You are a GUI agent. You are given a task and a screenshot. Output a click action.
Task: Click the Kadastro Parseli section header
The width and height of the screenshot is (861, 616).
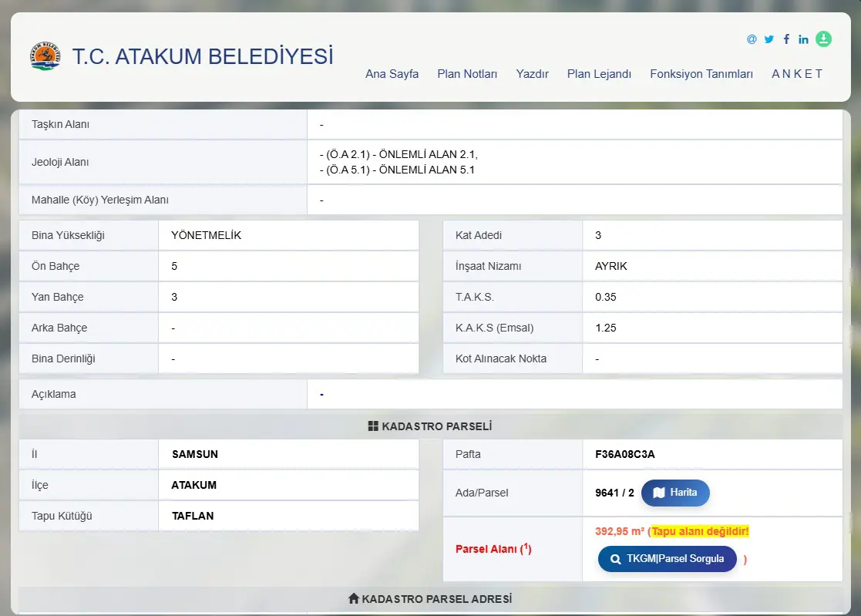[430, 426]
